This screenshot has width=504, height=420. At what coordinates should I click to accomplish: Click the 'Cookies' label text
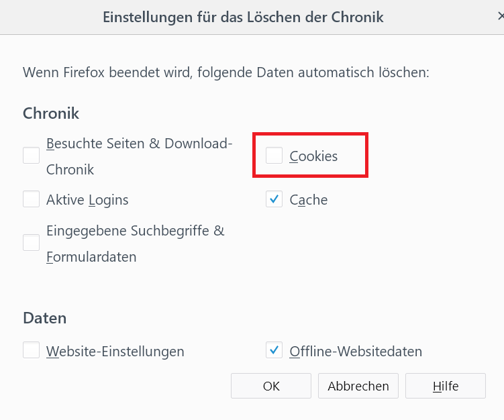tap(313, 156)
